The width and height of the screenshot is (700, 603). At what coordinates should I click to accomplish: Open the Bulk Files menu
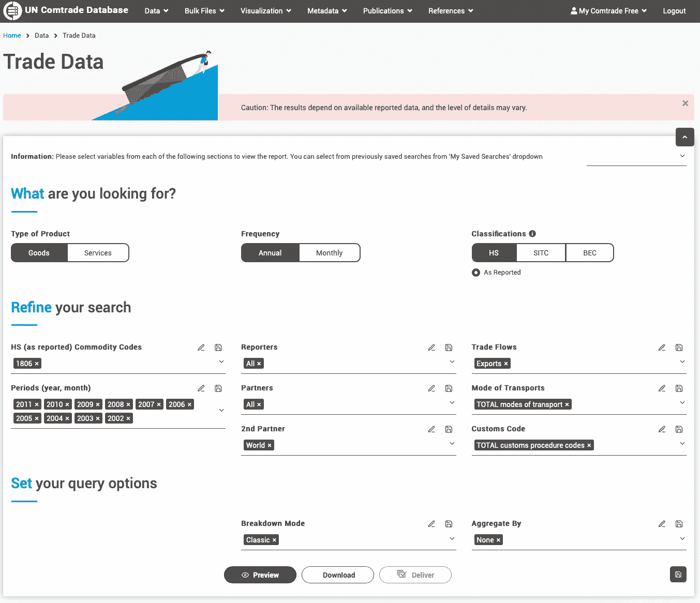(x=204, y=11)
